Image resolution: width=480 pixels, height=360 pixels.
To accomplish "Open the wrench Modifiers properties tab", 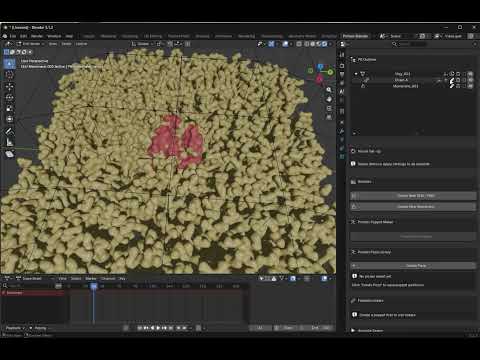I will (342, 131).
